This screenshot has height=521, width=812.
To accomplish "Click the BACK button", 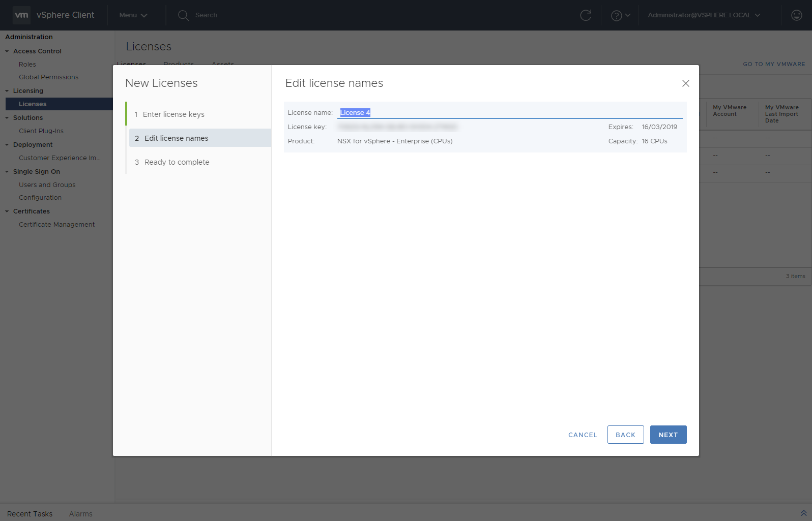I will coord(625,435).
